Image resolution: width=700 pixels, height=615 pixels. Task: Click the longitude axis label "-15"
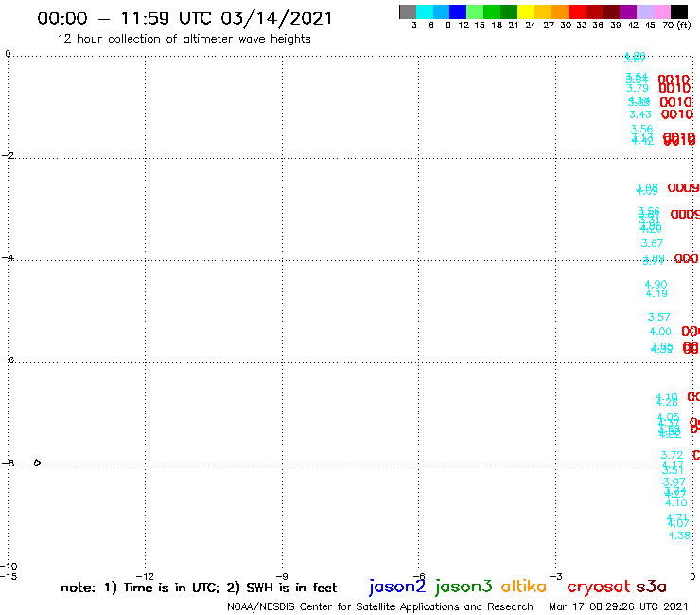pos(9,576)
